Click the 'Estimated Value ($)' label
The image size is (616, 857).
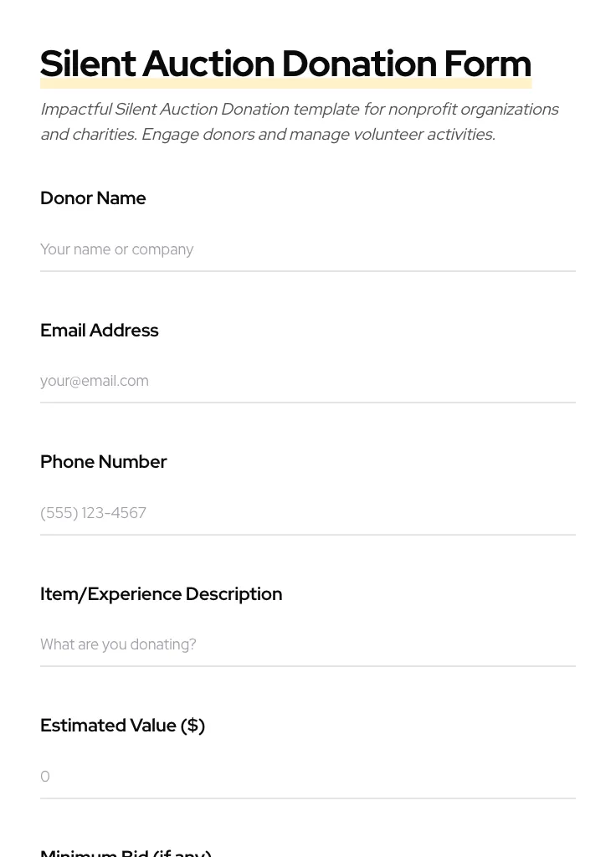tap(122, 726)
